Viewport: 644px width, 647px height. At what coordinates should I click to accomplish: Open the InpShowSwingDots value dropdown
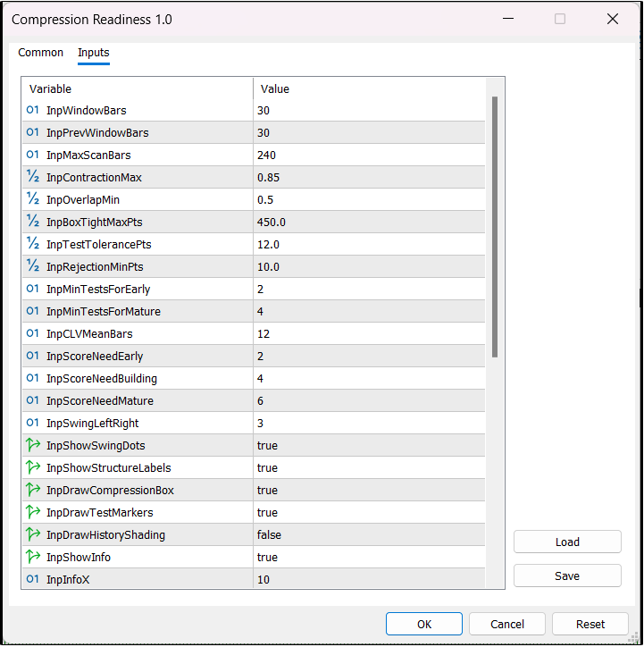(370, 446)
